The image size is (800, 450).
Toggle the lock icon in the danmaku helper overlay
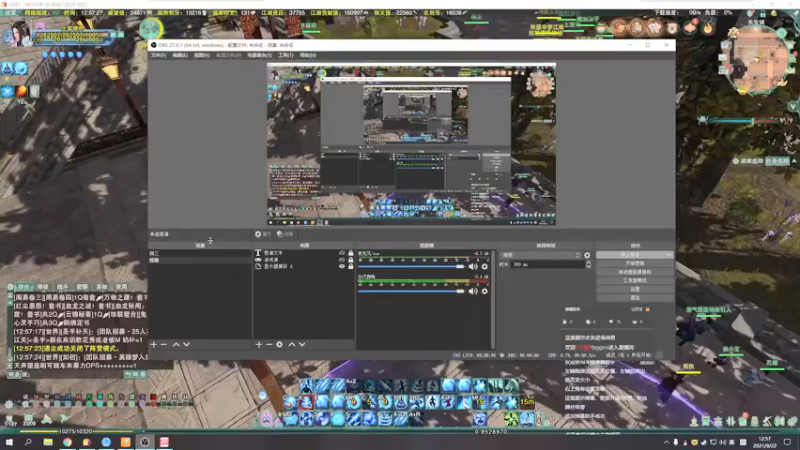point(647,309)
